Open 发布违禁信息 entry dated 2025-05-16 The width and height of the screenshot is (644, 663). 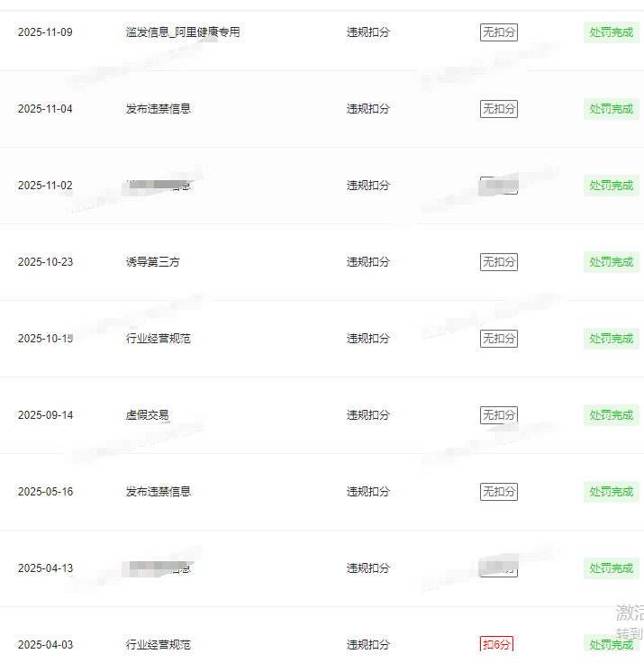tap(159, 492)
